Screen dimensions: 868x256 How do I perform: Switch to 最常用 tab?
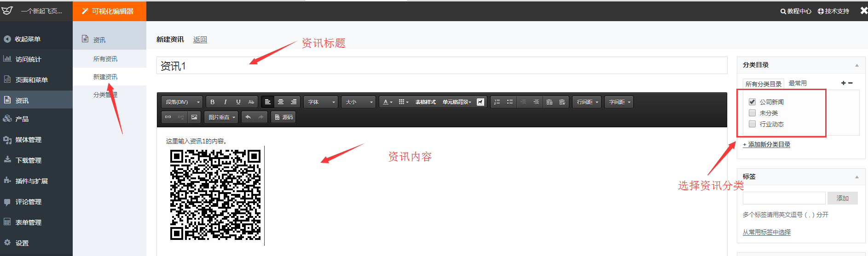click(798, 83)
